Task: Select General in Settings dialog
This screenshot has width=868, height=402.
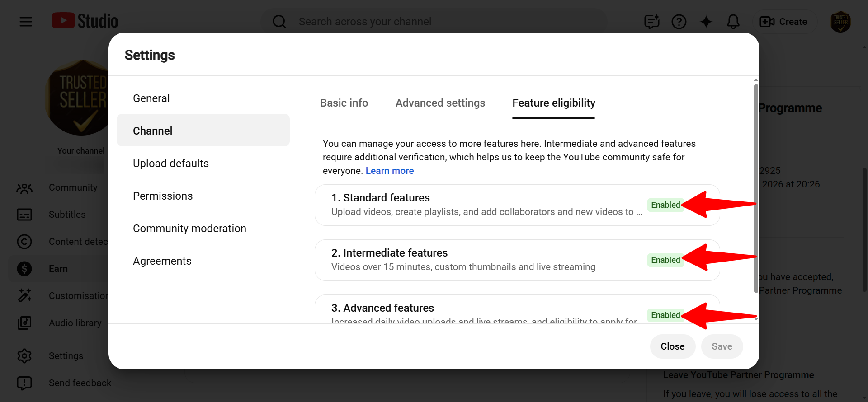Action: (203, 98)
